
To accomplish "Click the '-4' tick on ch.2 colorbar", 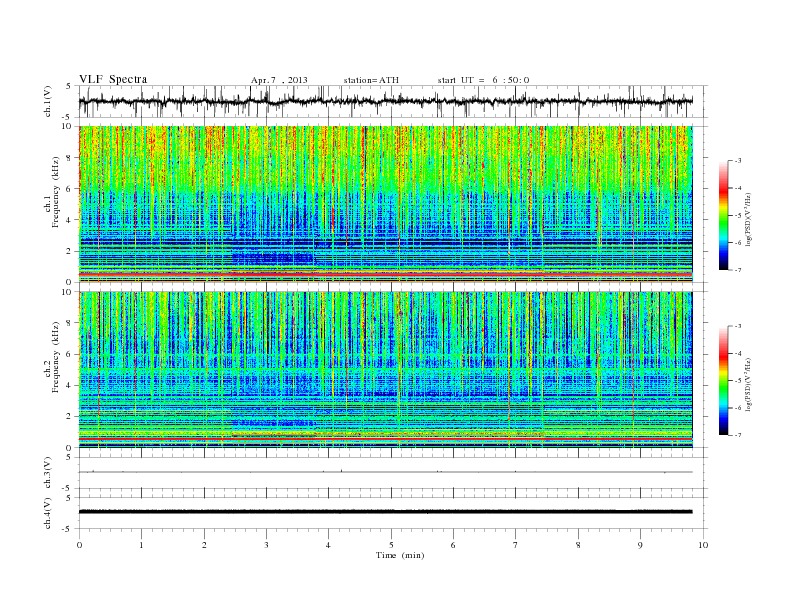I will (737, 354).
